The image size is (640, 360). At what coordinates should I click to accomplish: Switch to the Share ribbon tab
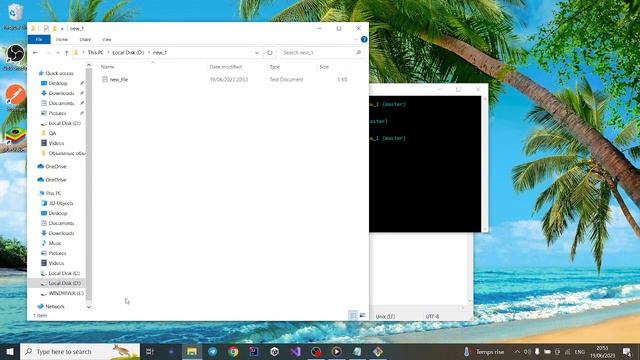coord(85,40)
